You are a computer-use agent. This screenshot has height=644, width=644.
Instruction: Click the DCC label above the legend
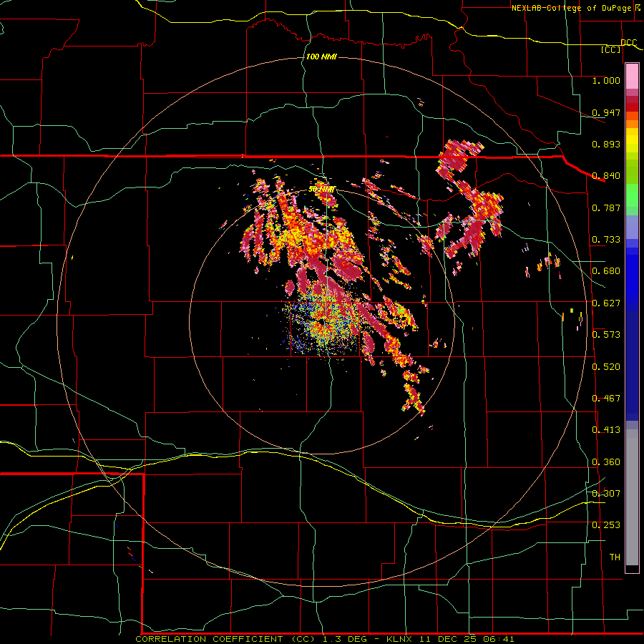(x=628, y=42)
